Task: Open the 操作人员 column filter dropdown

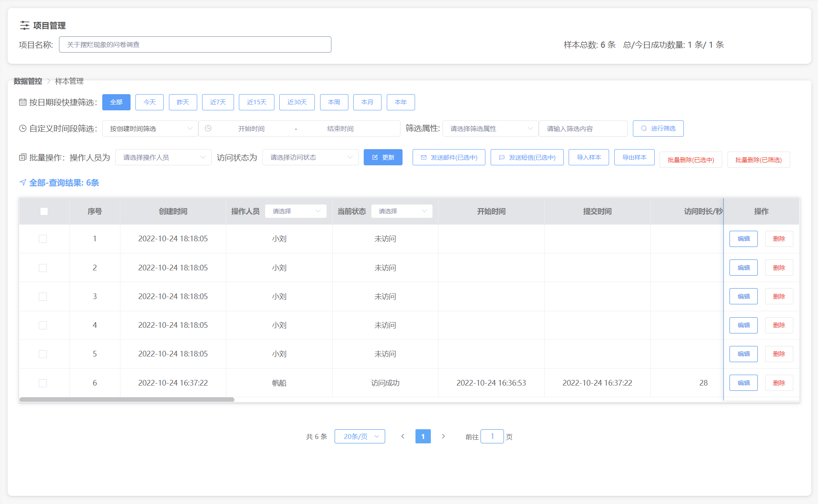Action: click(x=296, y=211)
